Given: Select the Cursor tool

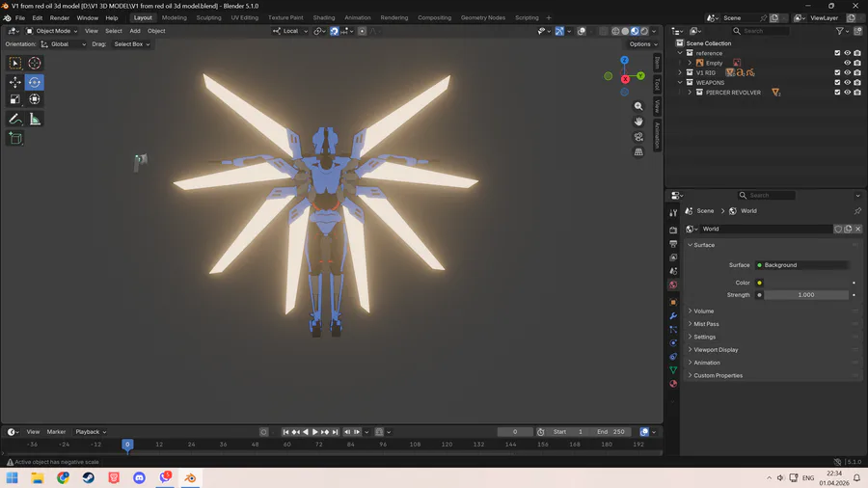Looking at the screenshot, I should (x=35, y=63).
